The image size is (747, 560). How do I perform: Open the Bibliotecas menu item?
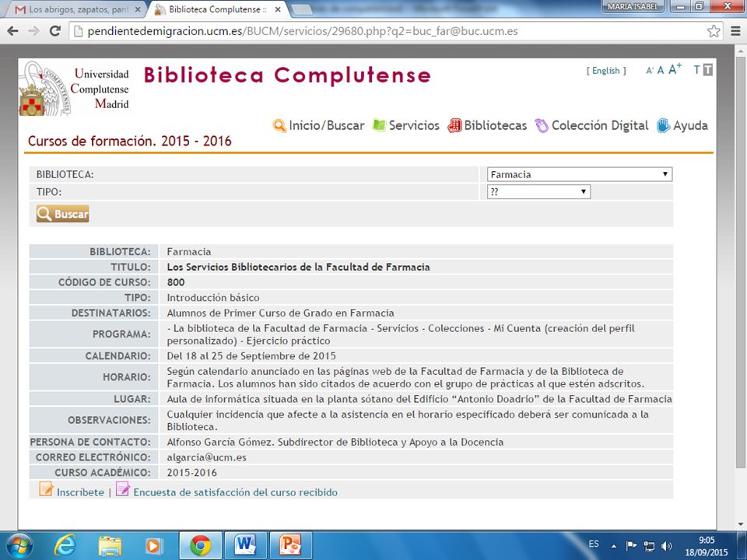pos(487,125)
